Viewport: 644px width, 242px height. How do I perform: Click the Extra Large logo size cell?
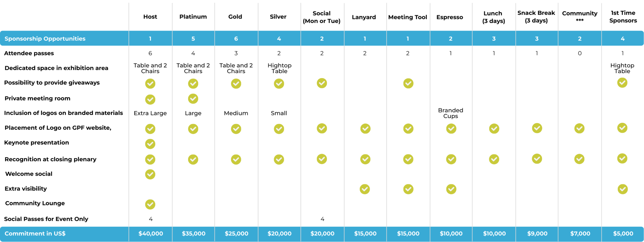(x=150, y=113)
